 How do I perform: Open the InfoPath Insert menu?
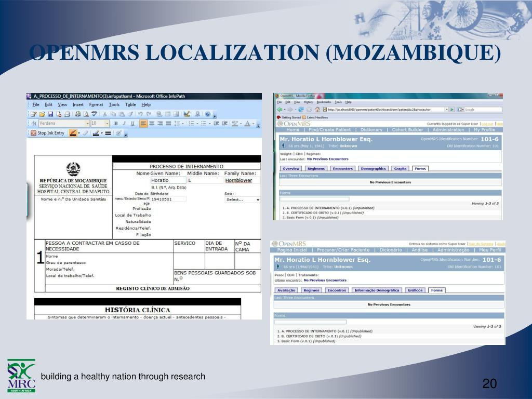[78, 105]
